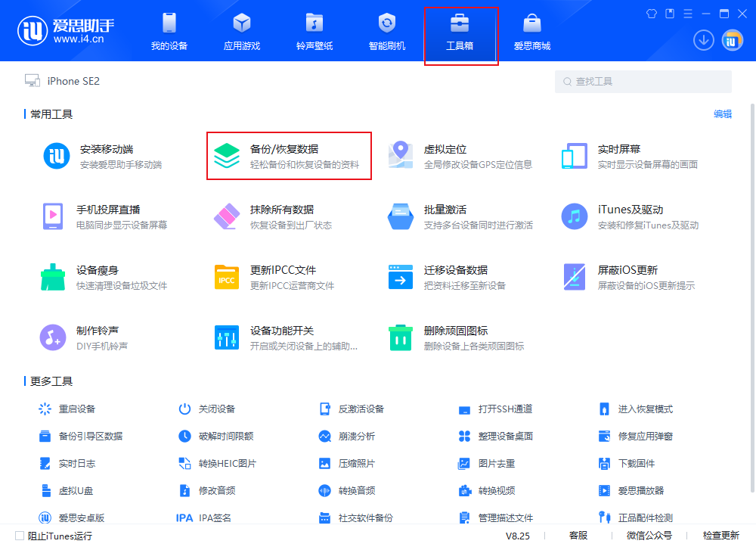Click the 客服 support link
Image resolution: width=756 pixels, height=547 pixels.
point(578,536)
